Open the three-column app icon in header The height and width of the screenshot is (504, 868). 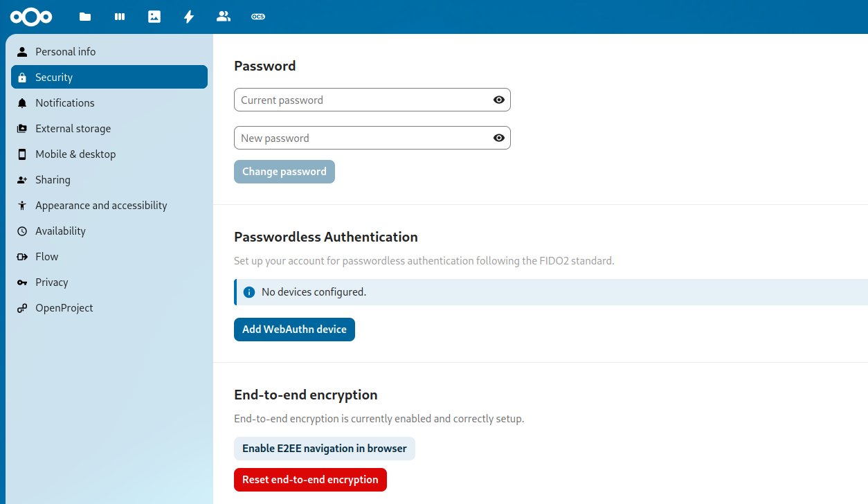point(120,17)
